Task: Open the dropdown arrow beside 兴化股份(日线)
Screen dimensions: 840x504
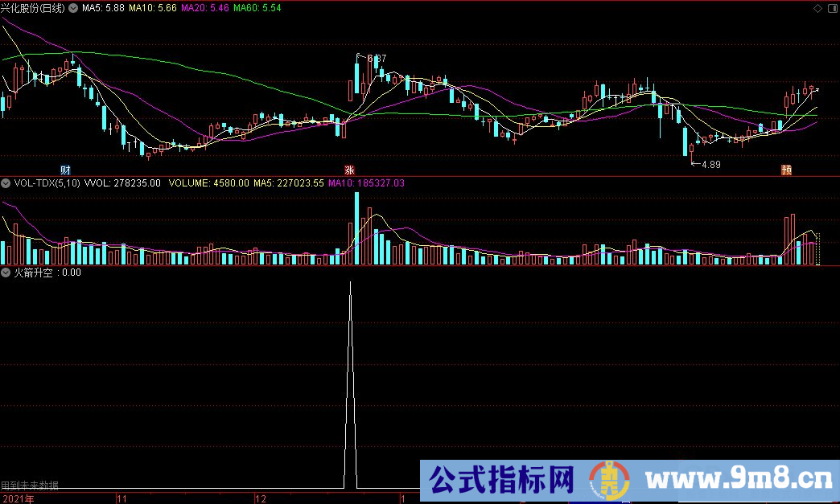Action: (x=73, y=8)
